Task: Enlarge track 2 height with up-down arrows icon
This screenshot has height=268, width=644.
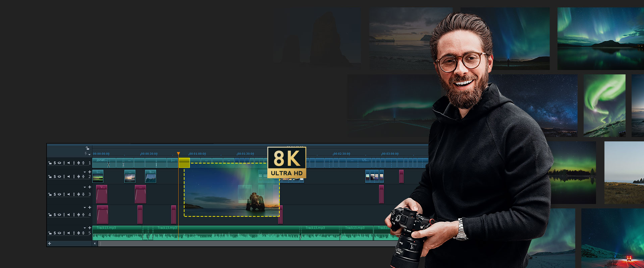Action: click(78, 177)
